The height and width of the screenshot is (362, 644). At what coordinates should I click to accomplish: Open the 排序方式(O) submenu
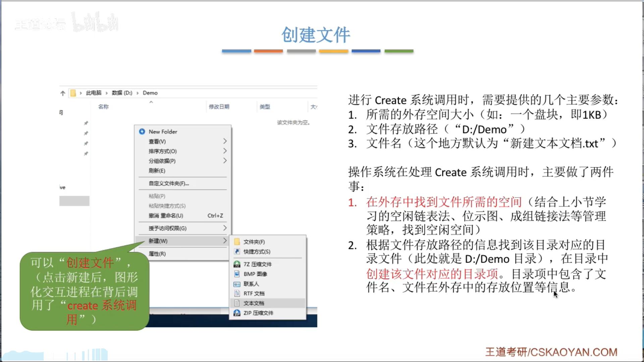183,151
